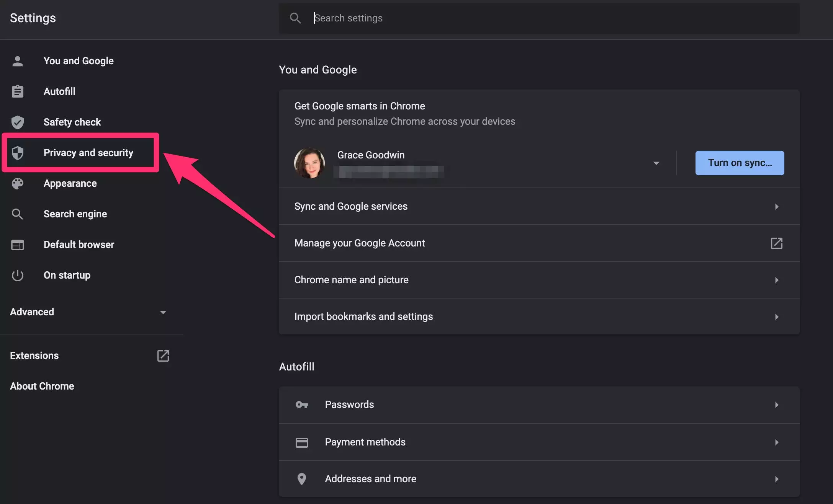Click the Settings title at top left
Viewport: 833px width, 504px height.
click(x=33, y=18)
